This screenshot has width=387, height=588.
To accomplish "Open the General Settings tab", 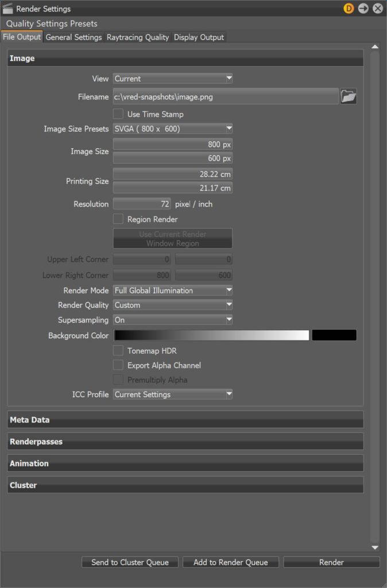I will click(x=73, y=37).
